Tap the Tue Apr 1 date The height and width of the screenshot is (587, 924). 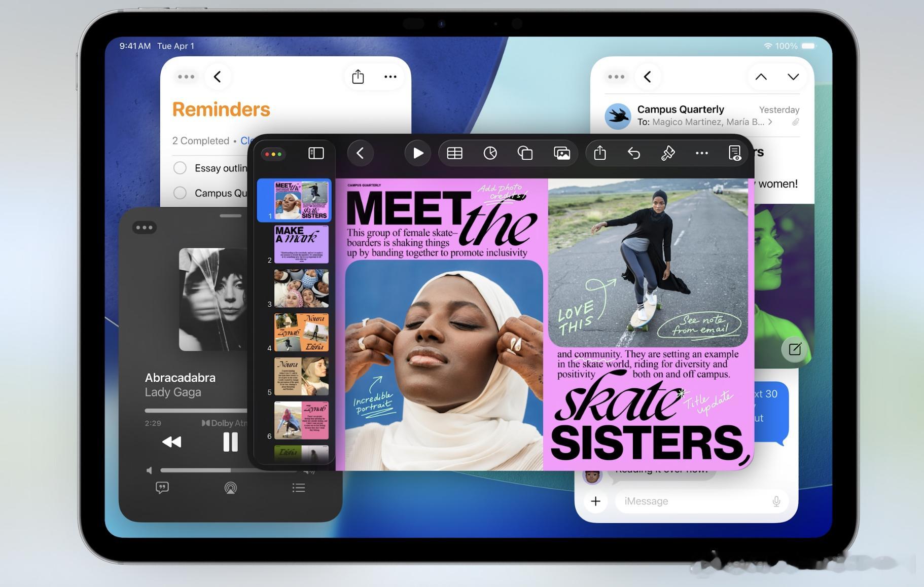[x=175, y=46]
